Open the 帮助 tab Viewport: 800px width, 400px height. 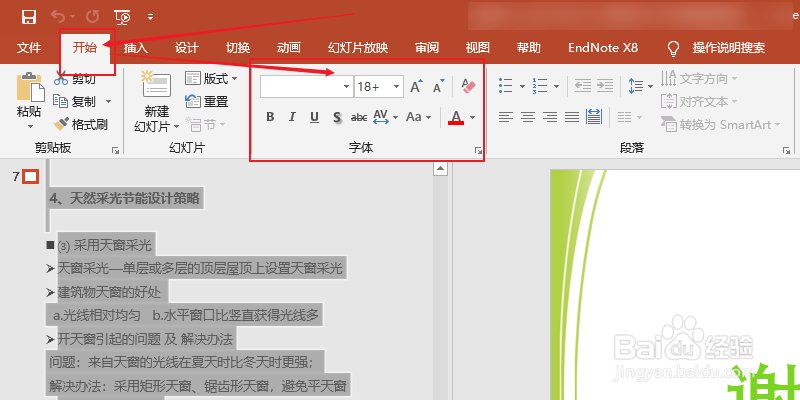529,48
